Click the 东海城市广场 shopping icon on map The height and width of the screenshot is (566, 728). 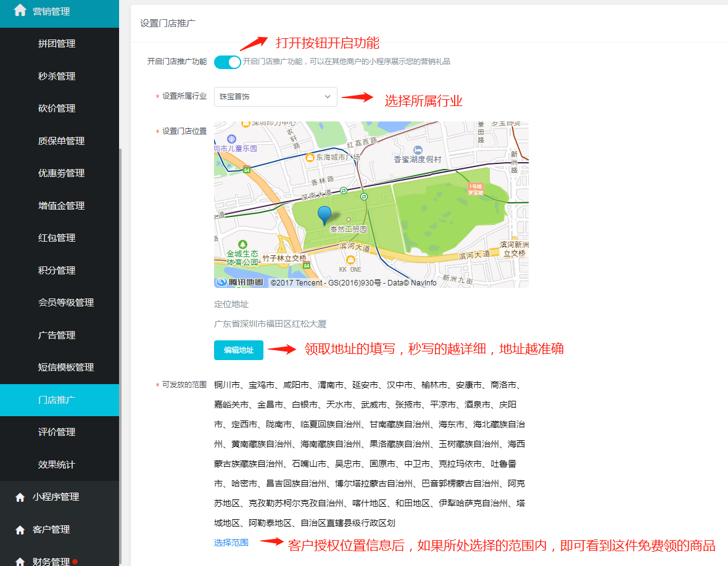310,157
